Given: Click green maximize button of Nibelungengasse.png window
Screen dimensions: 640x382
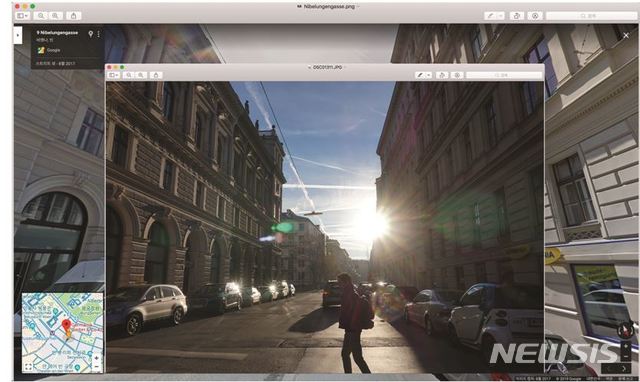Looking at the screenshot, I should click(x=33, y=6).
